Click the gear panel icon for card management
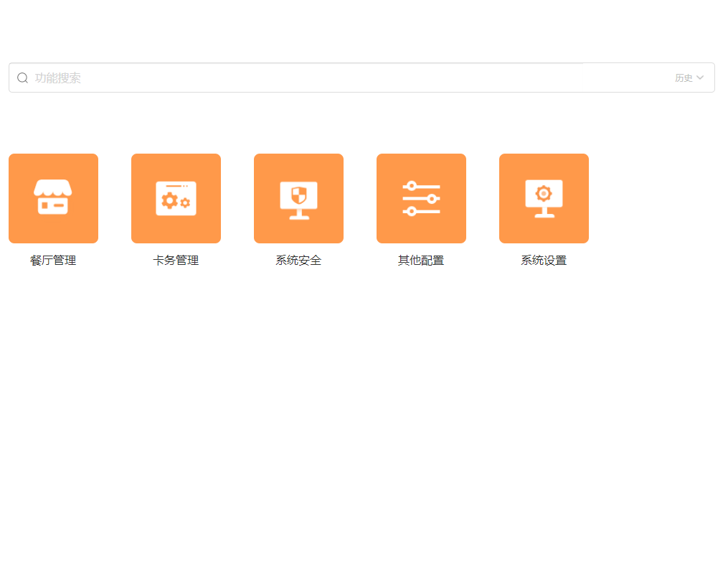 pos(176,198)
